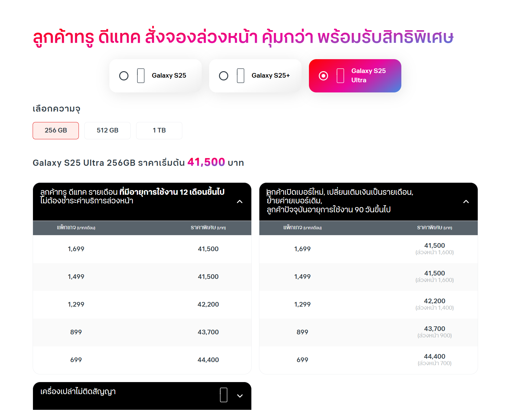This screenshot has width=515, height=420.
Task: Select the Galaxy S25+ radio button
Action: [x=224, y=76]
